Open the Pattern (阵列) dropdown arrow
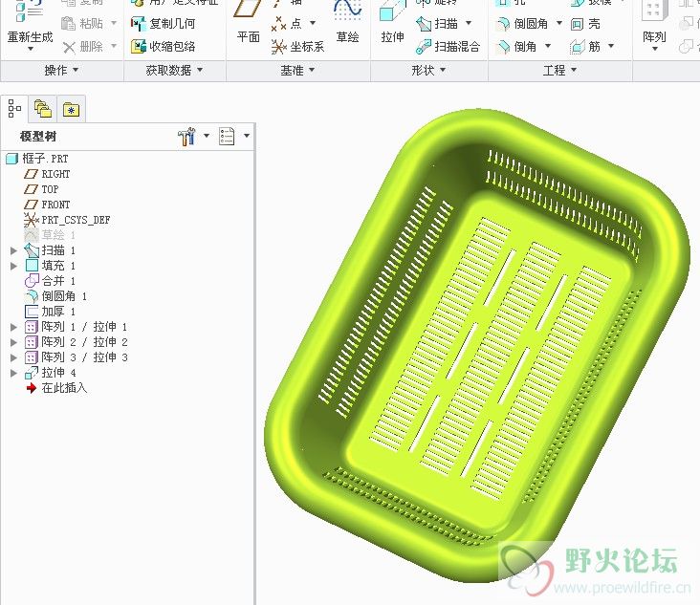 [655, 49]
